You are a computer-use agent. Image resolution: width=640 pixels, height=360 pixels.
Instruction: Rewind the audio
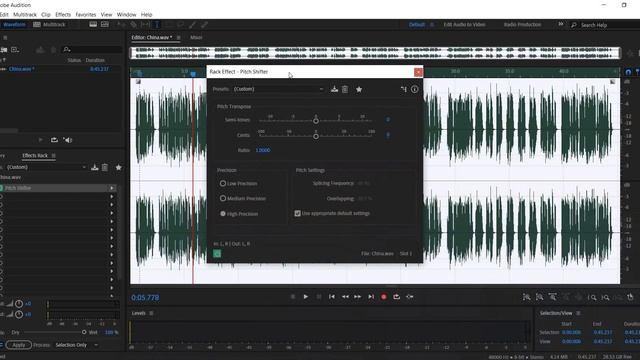click(x=345, y=297)
